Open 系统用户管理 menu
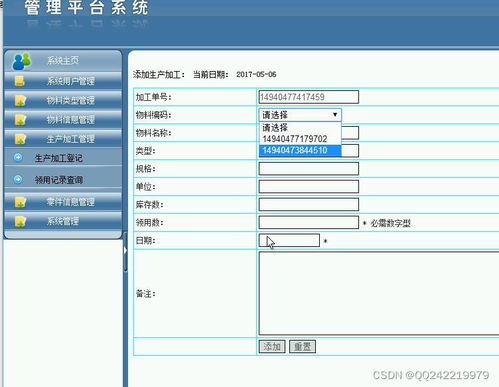Viewport: 499px width, 387px height. (x=63, y=81)
